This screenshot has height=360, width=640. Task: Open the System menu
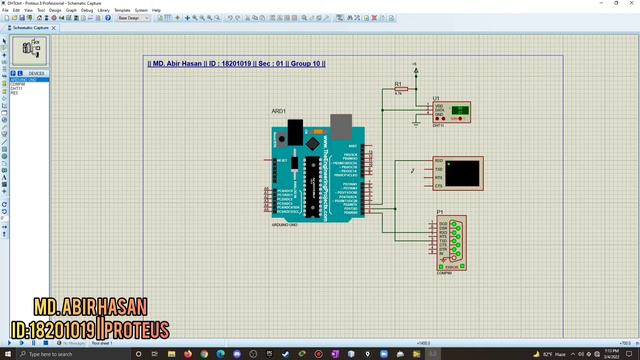141,10
